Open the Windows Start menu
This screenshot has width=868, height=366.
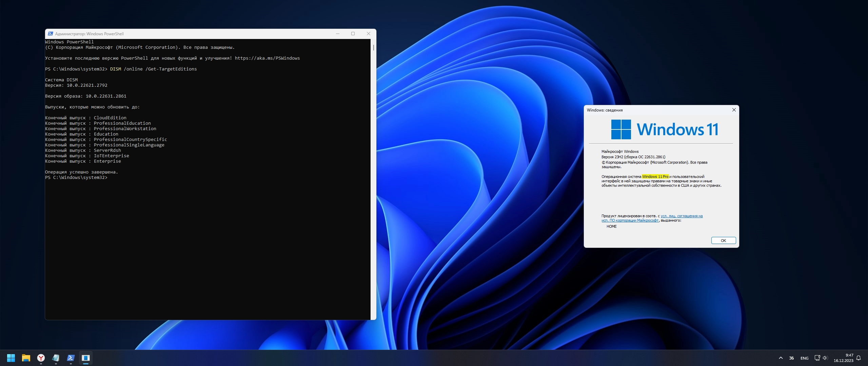point(11,358)
